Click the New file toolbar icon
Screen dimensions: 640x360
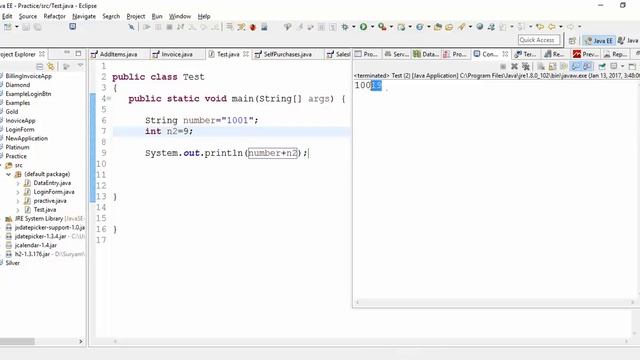7,27
